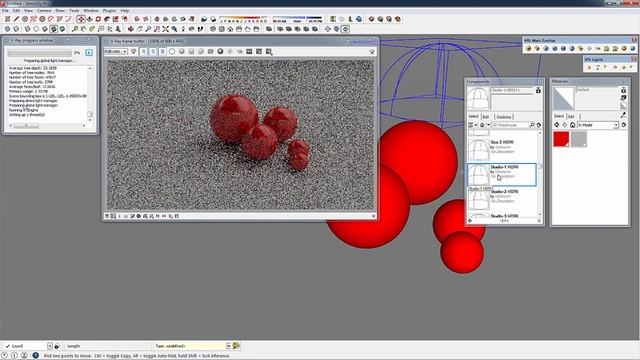Click In Model house icon in Components

point(482,125)
